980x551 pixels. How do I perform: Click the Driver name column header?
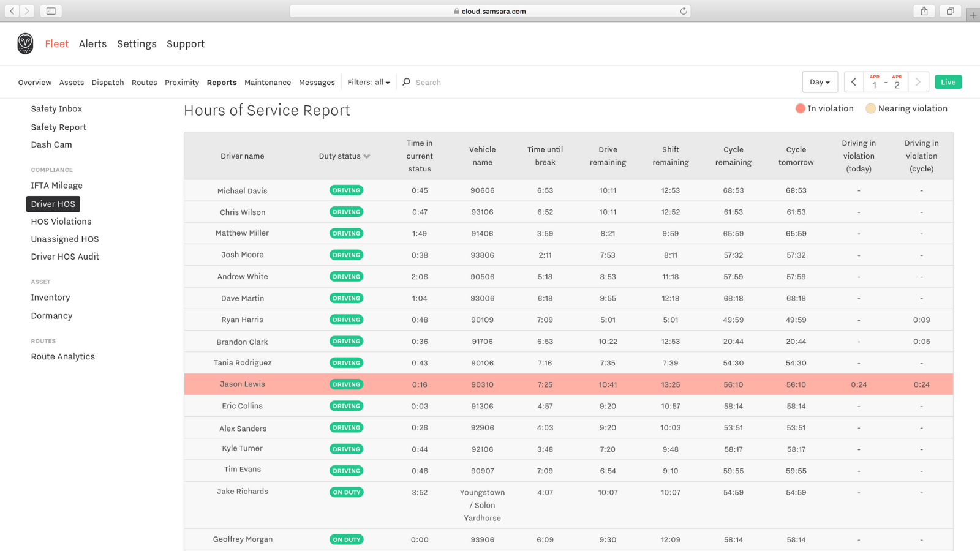click(x=243, y=156)
